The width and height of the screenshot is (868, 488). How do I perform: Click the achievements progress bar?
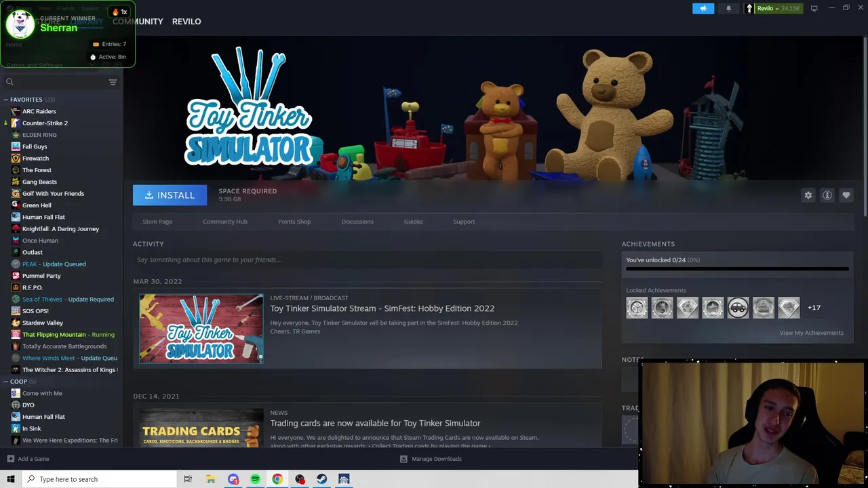pyautogui.click(x=737, y=269)
